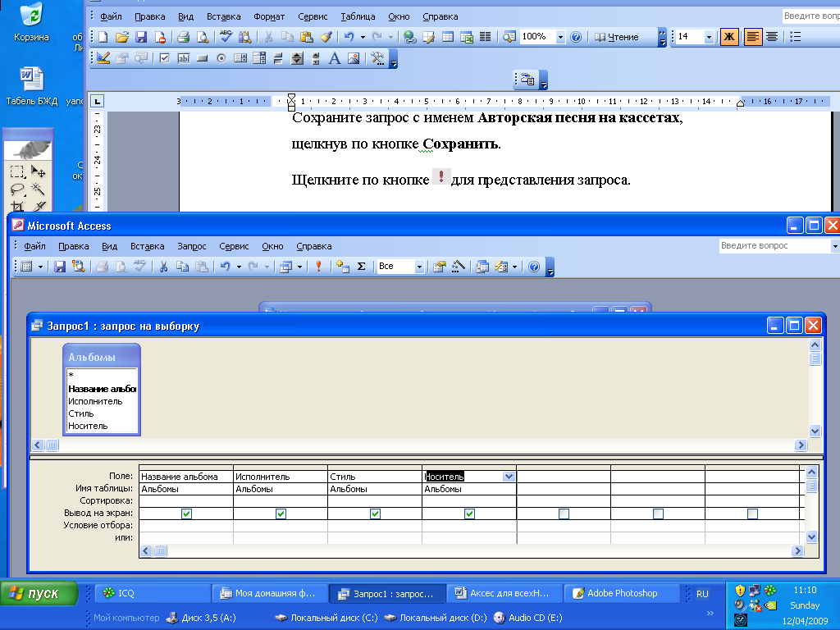
Task: Toggle Align Left in Word toolbar
Action: pyautogui.click(x=753, y=36)
